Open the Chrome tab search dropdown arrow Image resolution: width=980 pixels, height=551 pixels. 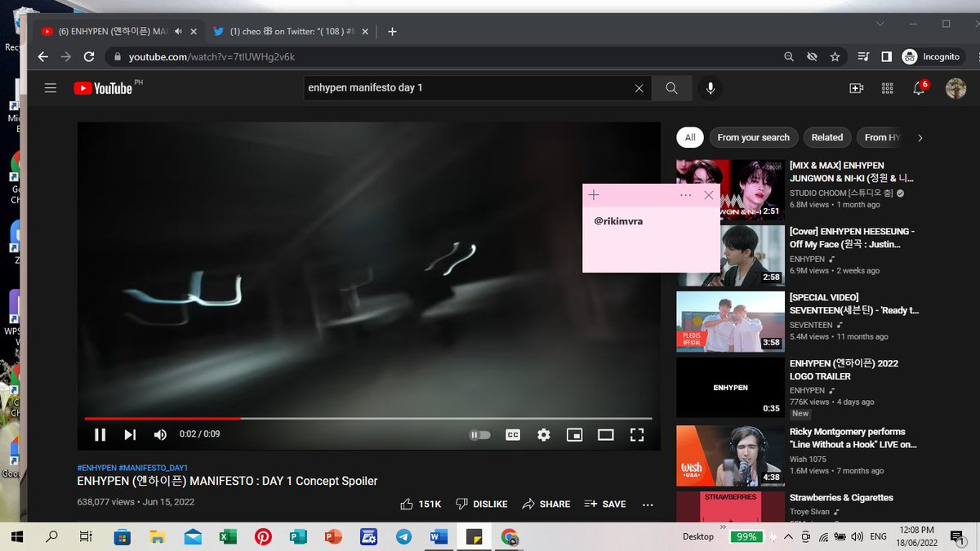coord(880,24)
